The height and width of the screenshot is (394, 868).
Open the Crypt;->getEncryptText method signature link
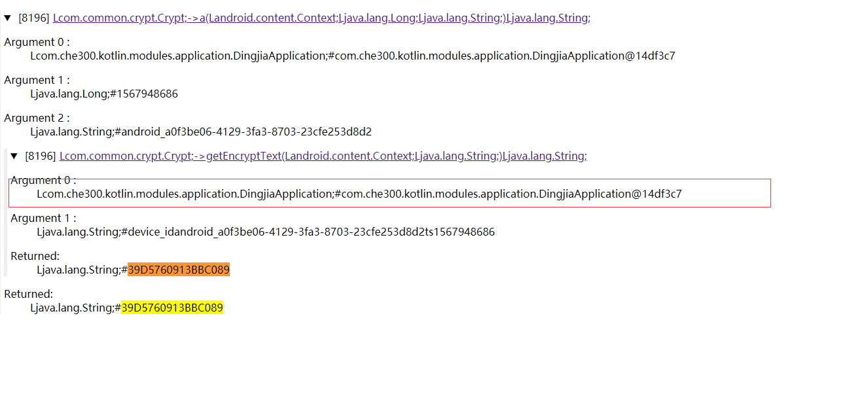point(323,156)
